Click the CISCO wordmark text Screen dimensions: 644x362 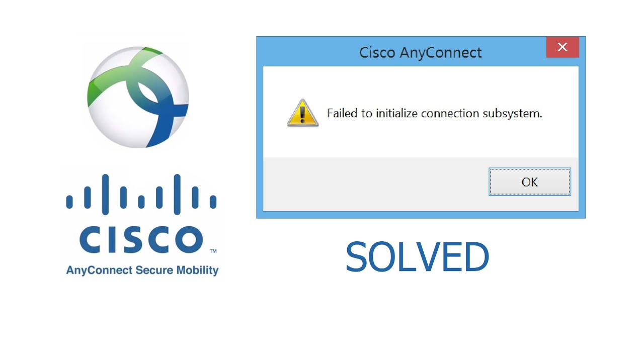[141, 240]
